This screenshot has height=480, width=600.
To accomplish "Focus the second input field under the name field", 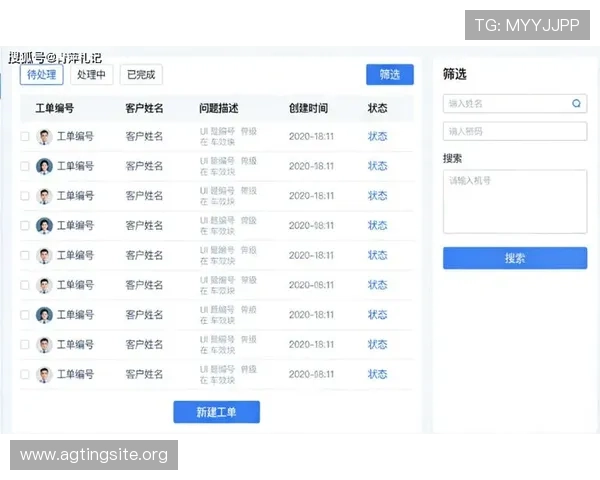I will click(515, 131).
